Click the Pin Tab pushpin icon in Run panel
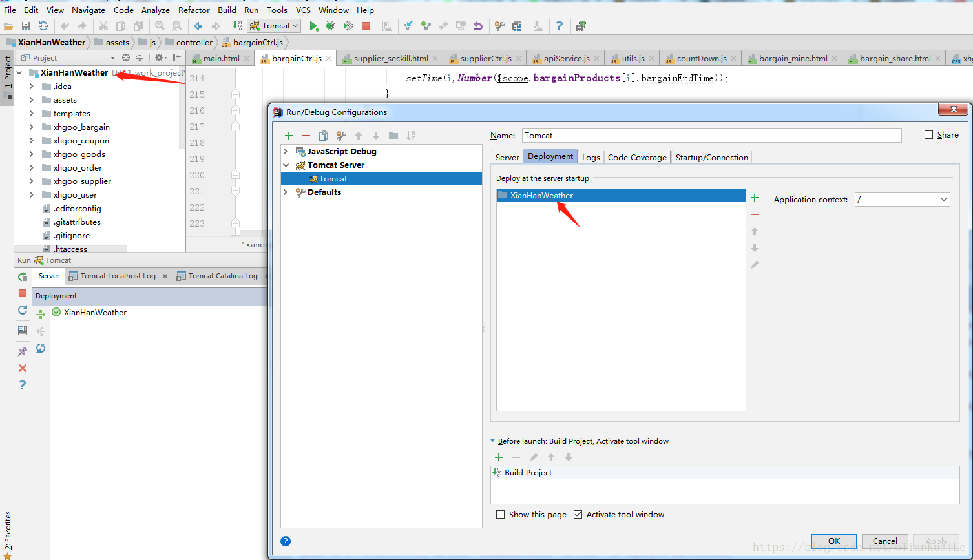Image resolution: width=973 pixels, height=560 pixels. (x=23, y=351)
